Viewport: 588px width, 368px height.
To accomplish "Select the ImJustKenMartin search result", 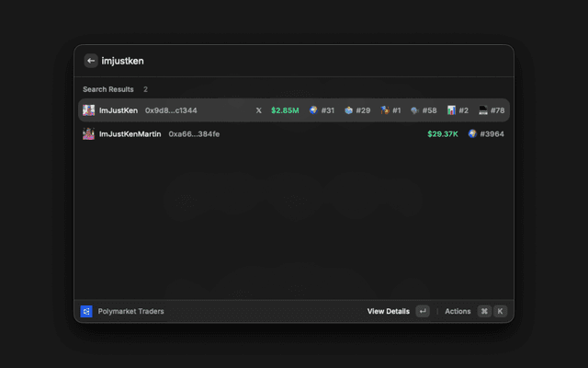I will [x=276, y=133].
